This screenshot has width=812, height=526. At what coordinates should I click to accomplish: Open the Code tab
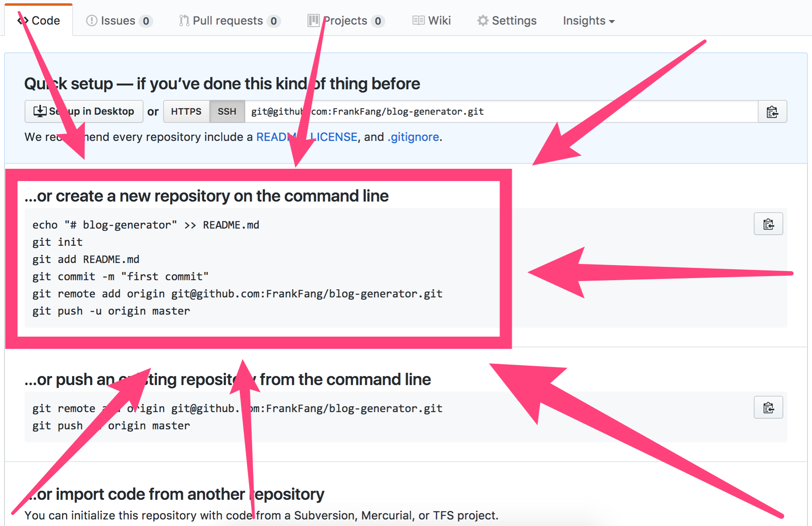pyautogui.click(x=39, y=20)
